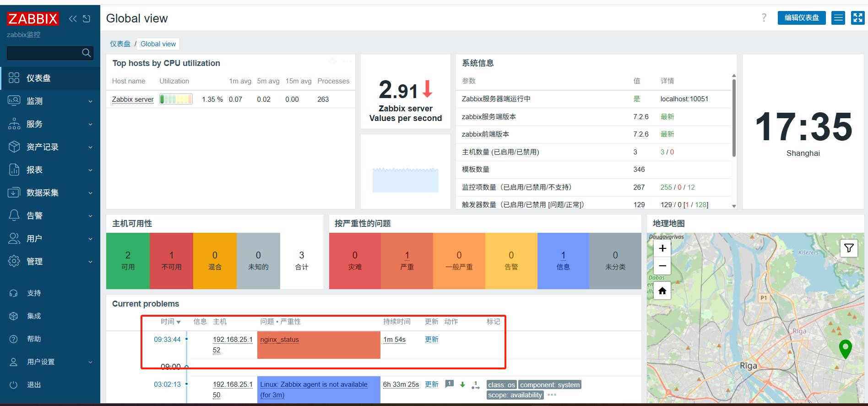
Task: Click the 0 灾难 severity tile
Action: [x=355, y=261]
